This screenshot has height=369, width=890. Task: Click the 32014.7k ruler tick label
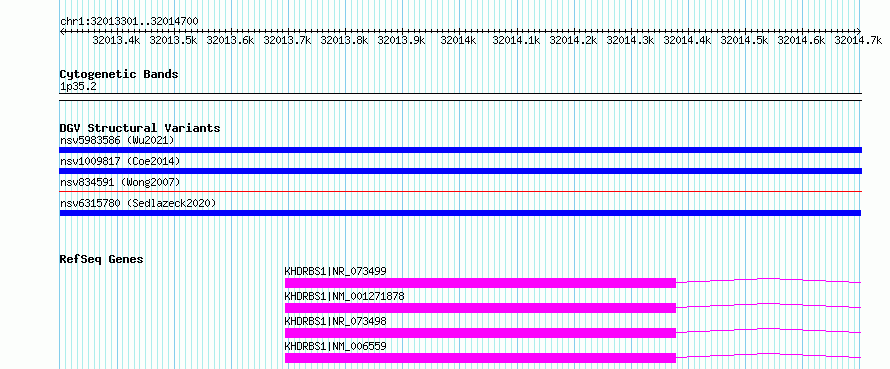pyautogui.click(x=858, y=40)
